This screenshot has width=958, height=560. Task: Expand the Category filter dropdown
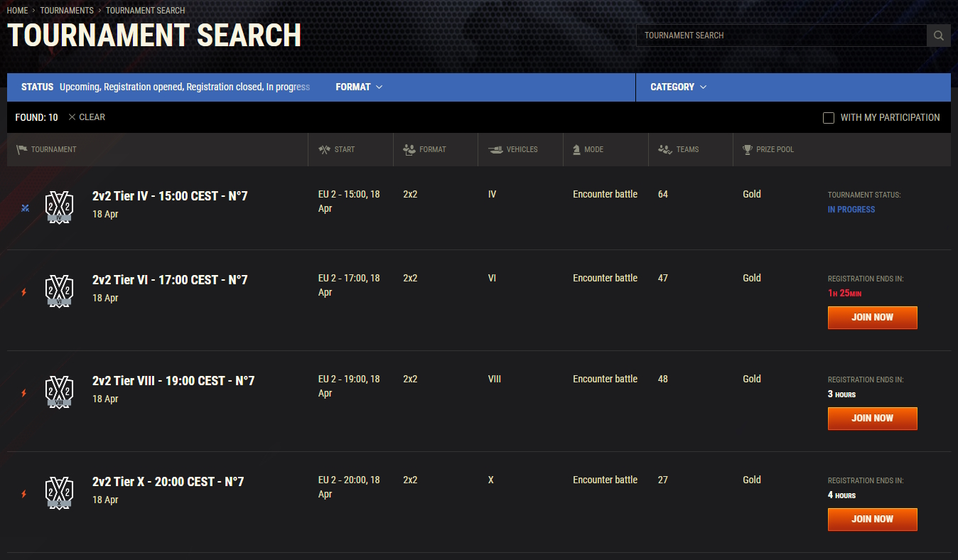[x=678, y=87]
